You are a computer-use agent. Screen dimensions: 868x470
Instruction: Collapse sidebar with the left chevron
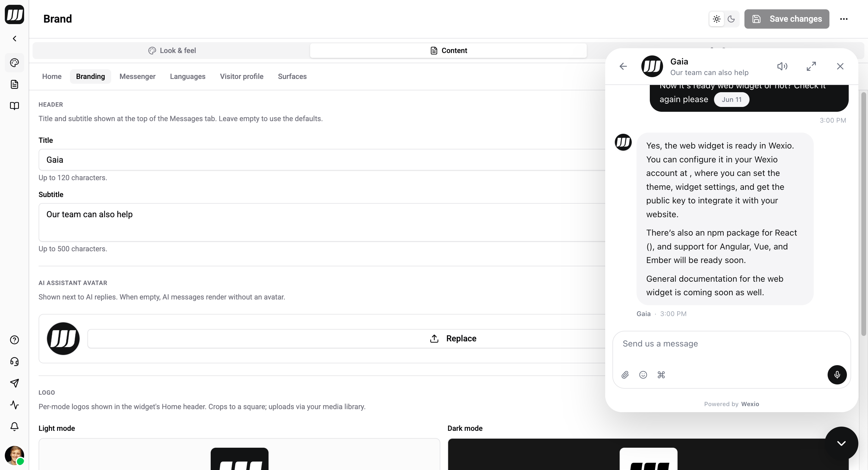click(14, 38)
